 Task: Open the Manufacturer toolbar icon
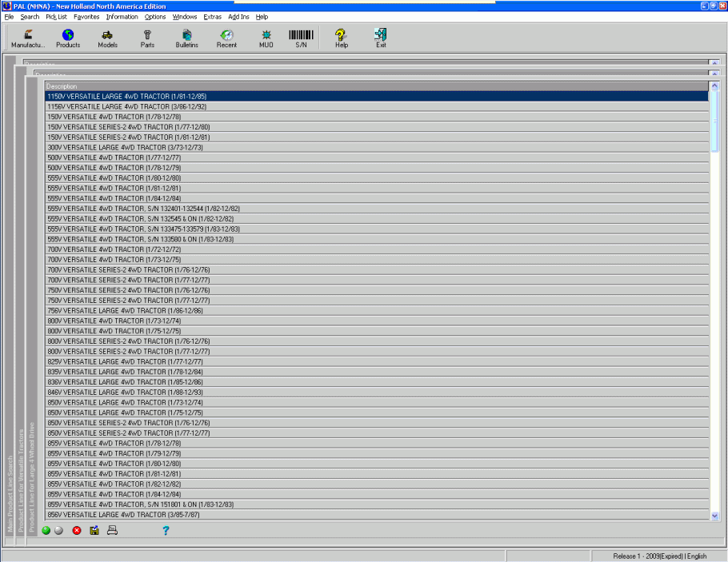pos(28,38)
